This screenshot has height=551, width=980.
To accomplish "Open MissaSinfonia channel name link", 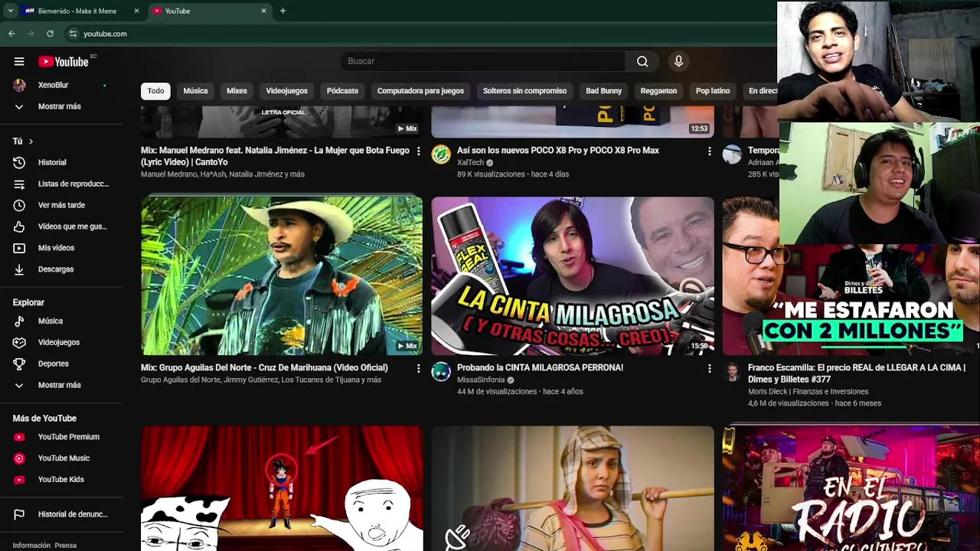I will (x=480, y=380).
